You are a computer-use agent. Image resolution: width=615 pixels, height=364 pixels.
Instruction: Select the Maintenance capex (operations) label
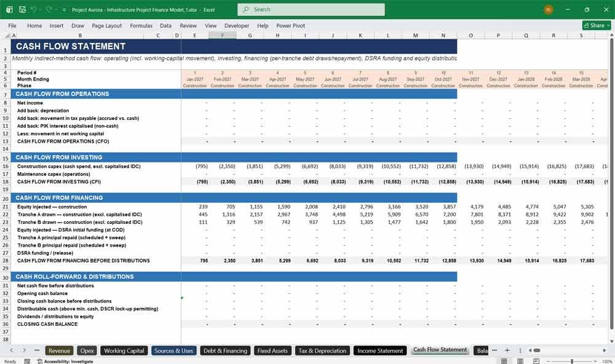coord(54,174)
